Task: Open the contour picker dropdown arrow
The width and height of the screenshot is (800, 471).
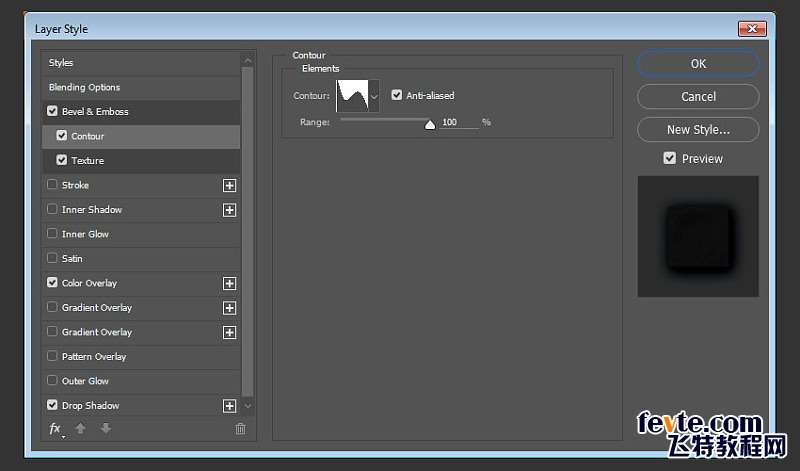Action: click(x=374, y=96)
